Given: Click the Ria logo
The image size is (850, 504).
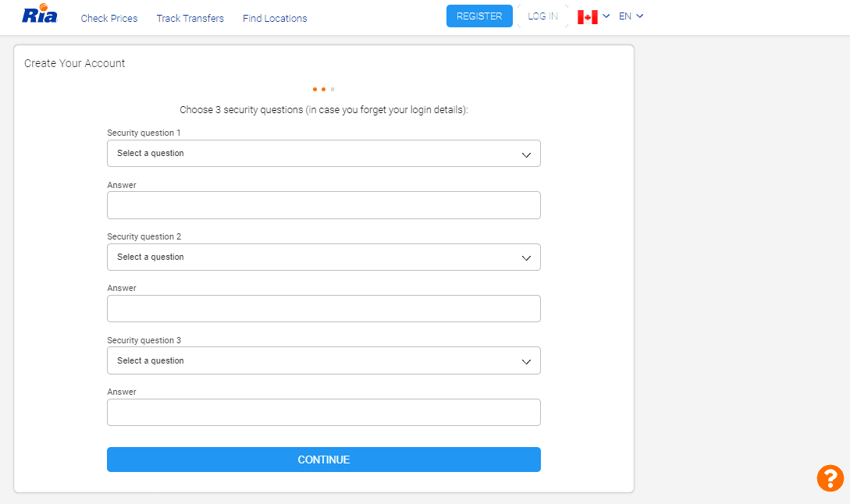Looking at the screenshot, I should 40,14.
